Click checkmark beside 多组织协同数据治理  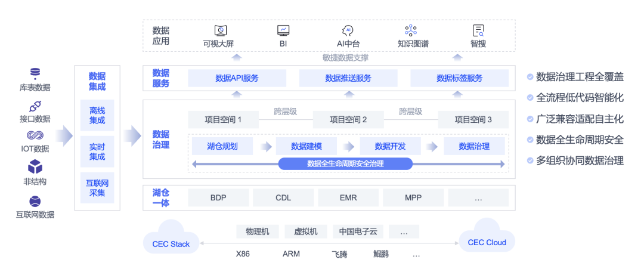tap(530, 160)
